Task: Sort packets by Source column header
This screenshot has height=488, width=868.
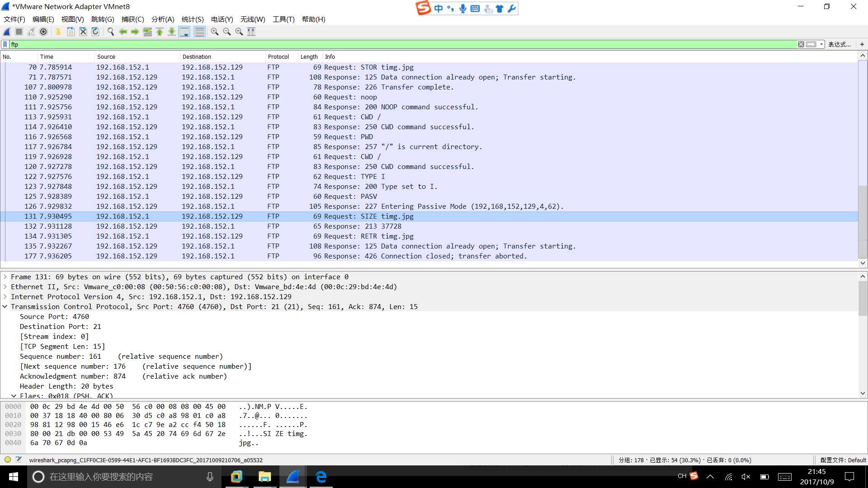Action: pos(137,56)
